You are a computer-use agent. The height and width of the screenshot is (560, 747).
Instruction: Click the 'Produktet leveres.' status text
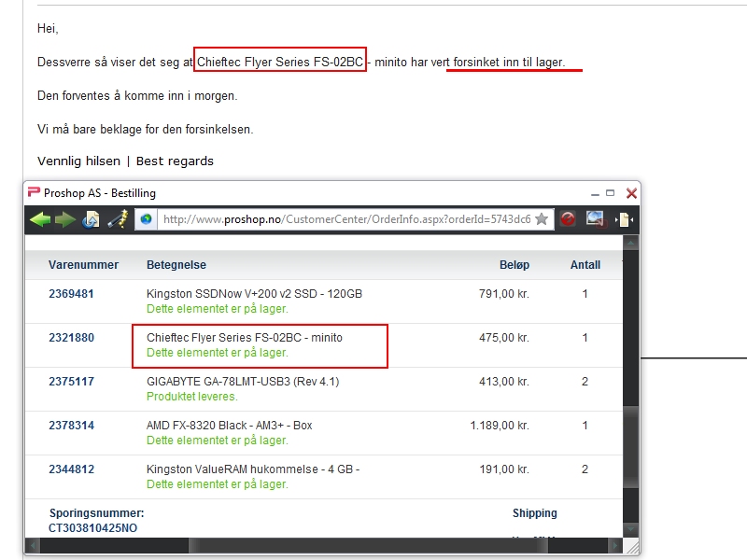(x=192, y=397)
